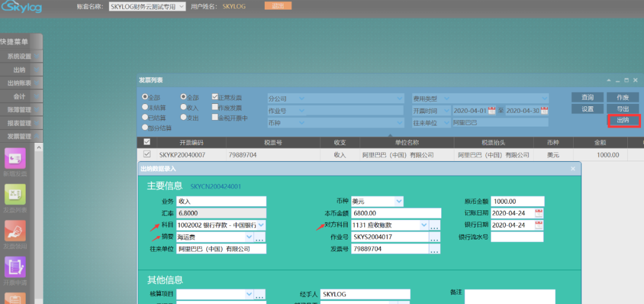
Task: Toggle 金税开票中 checkbox
Action: [215, 117]
